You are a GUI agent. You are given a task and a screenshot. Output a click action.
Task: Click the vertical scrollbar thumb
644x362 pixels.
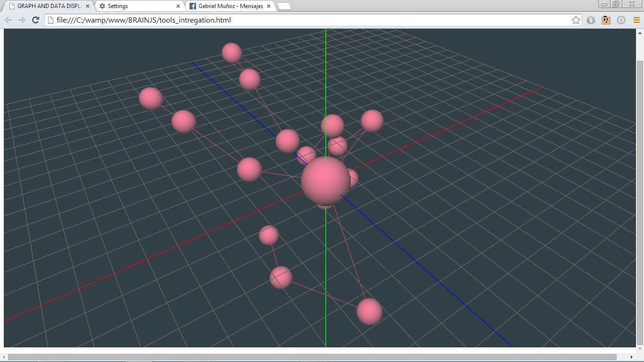click(x=640, y=203)
